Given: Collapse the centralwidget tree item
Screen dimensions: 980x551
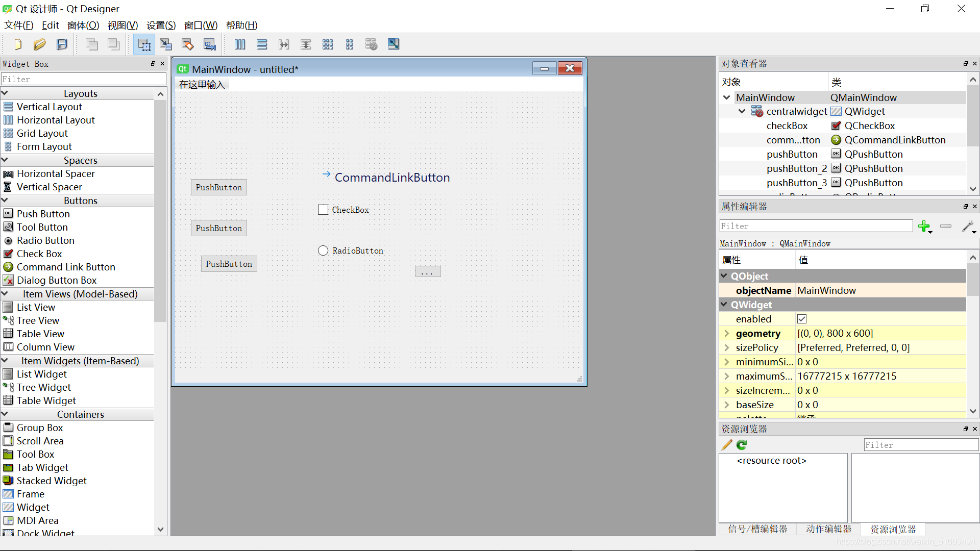Looking at the screenshot, I should click(x=741, y=111).
